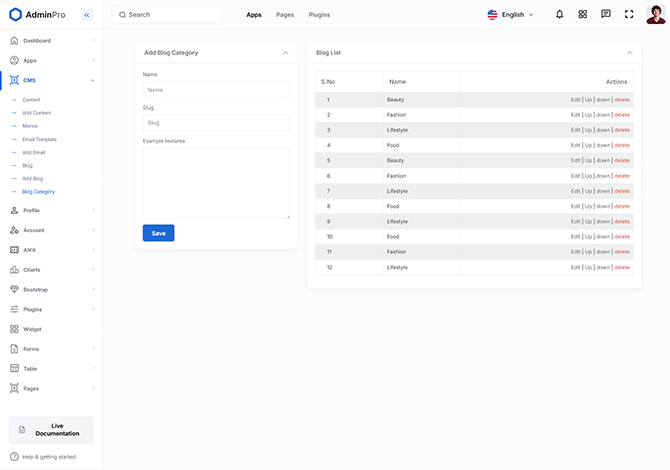Collapse the Blog List panel

click(629, 52)
